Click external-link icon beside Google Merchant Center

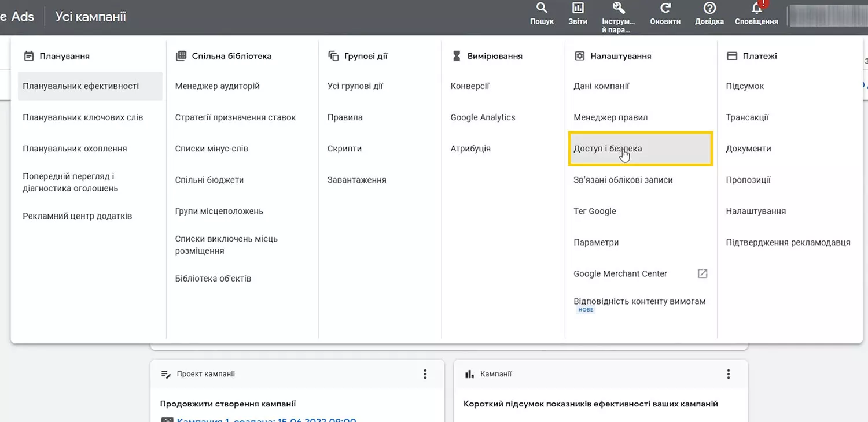[x=703, y=273]
